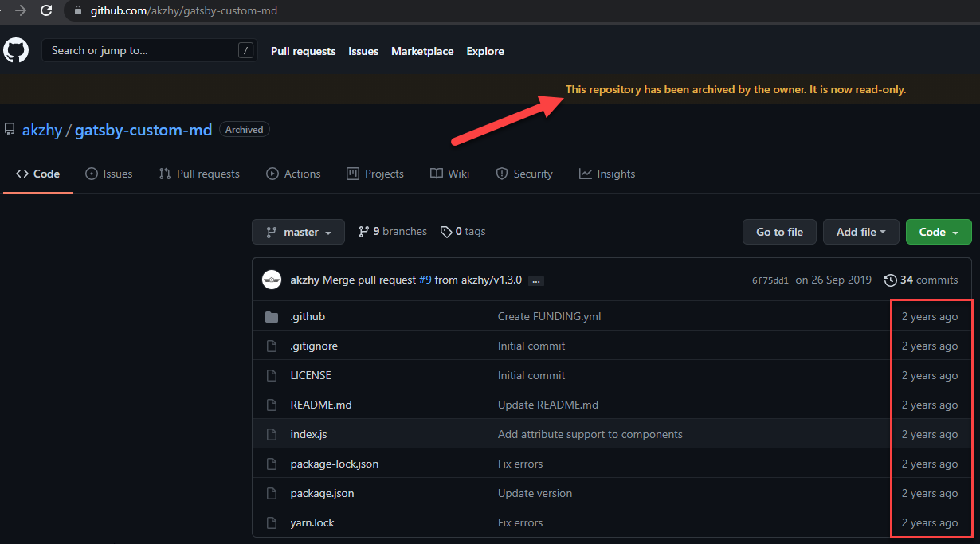Open the Security tab
The width and height of the screenshot is (980, 544).
click(524, 174)
